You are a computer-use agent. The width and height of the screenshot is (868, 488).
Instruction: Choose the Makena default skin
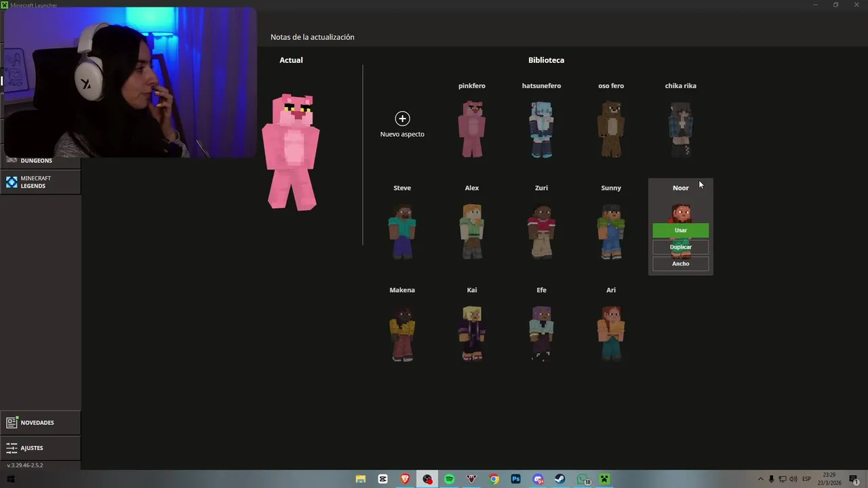point(402,333)
